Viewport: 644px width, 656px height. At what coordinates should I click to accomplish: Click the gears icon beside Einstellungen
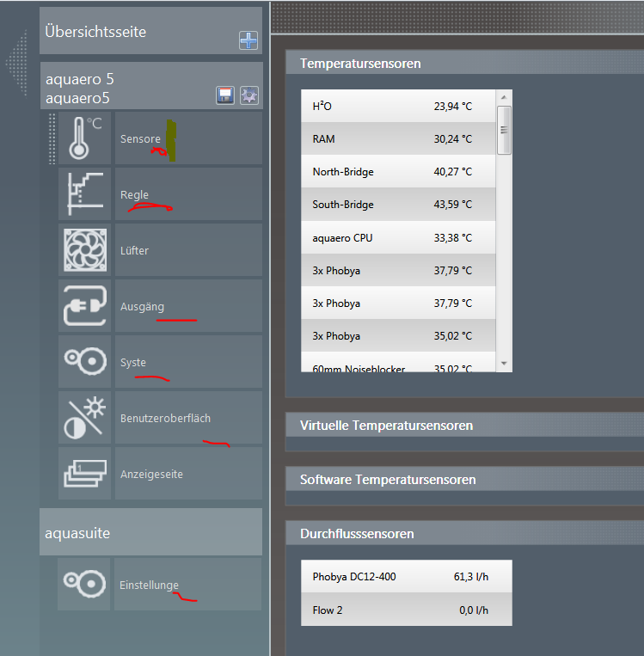pyautogui.click(x=84, y=584)
